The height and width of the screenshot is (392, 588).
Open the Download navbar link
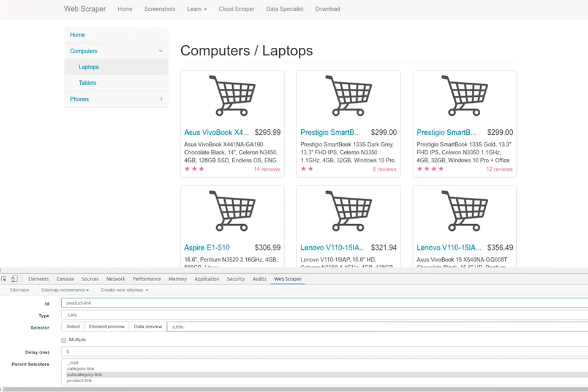(x=328, y=9)
